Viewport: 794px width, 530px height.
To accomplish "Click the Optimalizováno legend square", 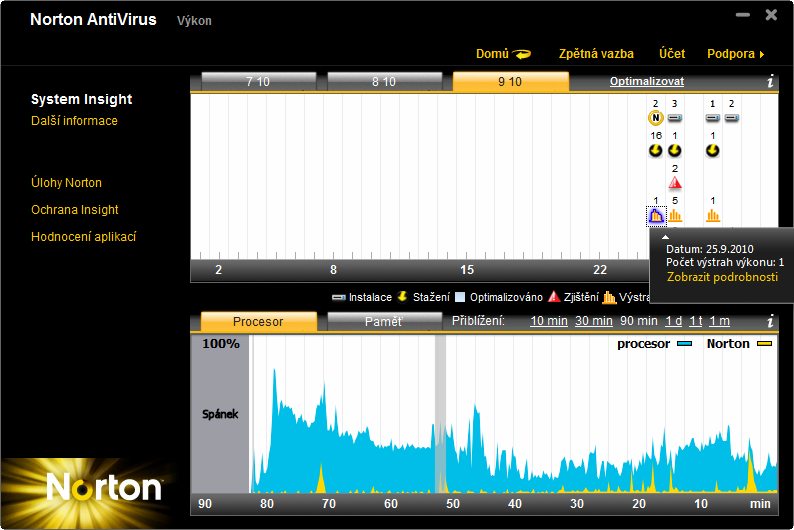I will pos(460,297).
